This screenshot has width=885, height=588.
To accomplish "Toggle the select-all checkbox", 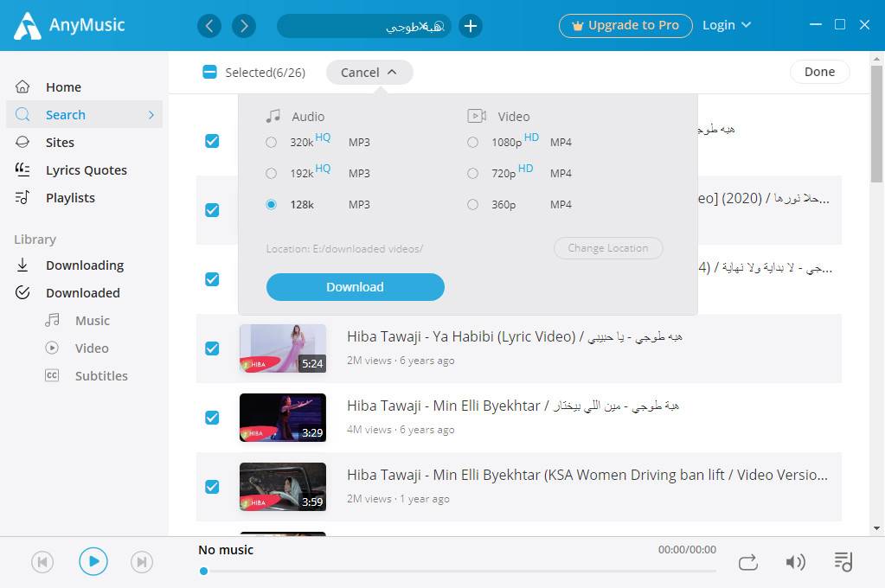I will point(209,72).
